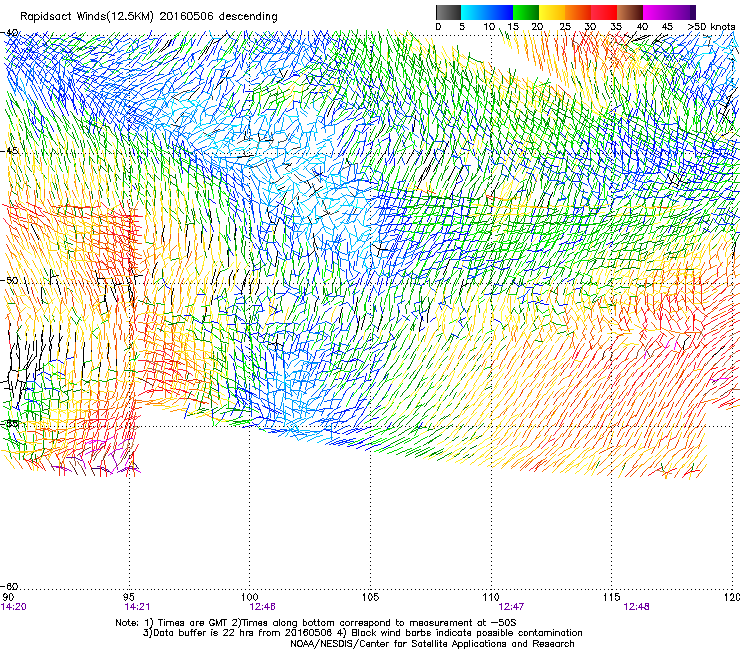Click the 95 longitude axis label
The width and height of the screenshot is (740, 650).
tap(129, 597)
